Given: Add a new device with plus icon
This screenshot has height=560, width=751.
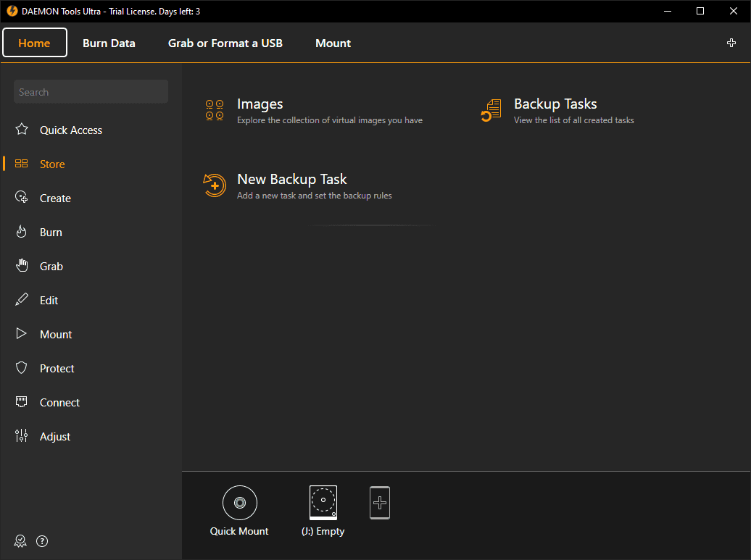Looking at the screenshot, I should [380, 502].
